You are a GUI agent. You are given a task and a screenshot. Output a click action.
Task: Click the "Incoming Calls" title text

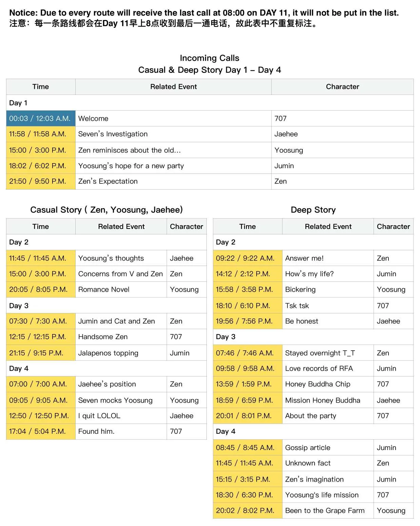(x=209, y=58)
